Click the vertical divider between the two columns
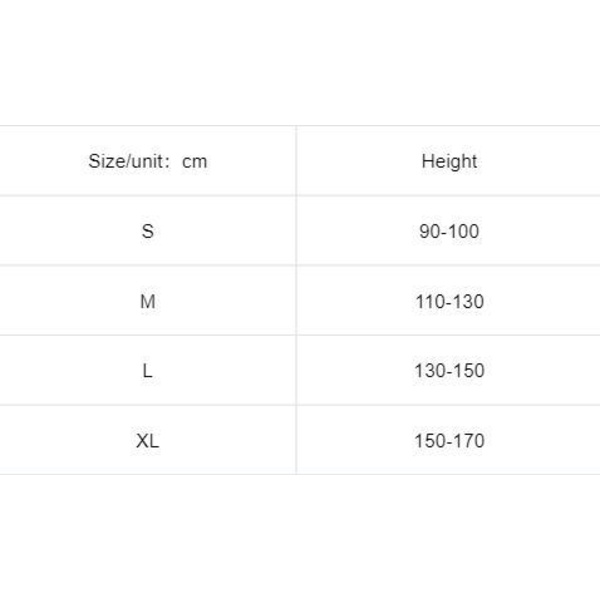Viewport: 600px width, 600px height. 296,300
